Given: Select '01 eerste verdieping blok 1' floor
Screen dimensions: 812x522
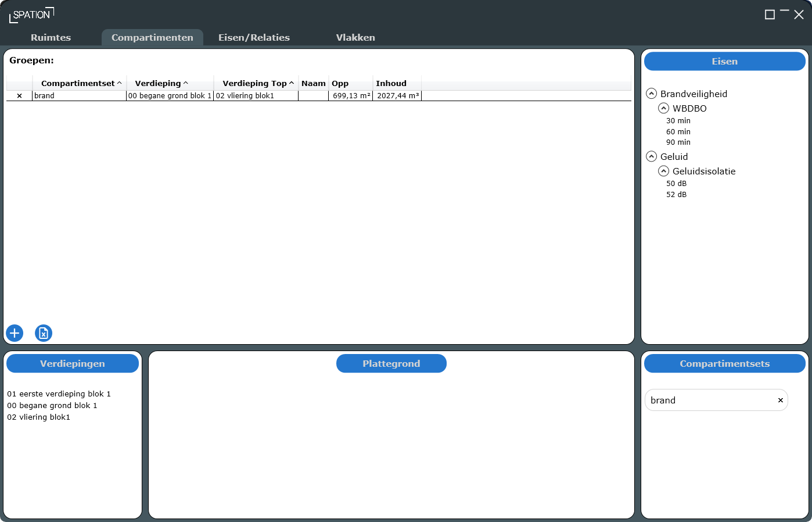Looking at the screenshot, I should (x=59, y=394).
